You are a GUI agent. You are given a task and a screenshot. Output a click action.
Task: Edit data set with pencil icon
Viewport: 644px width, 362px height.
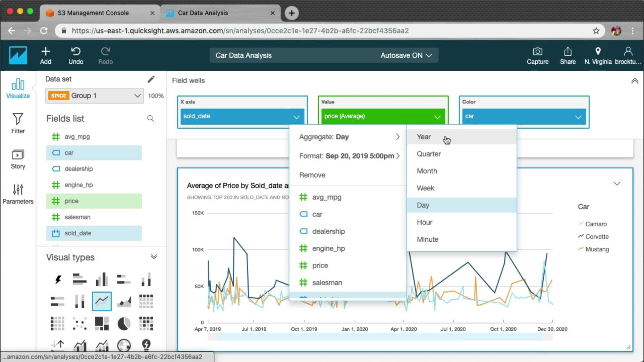point(151,79)
